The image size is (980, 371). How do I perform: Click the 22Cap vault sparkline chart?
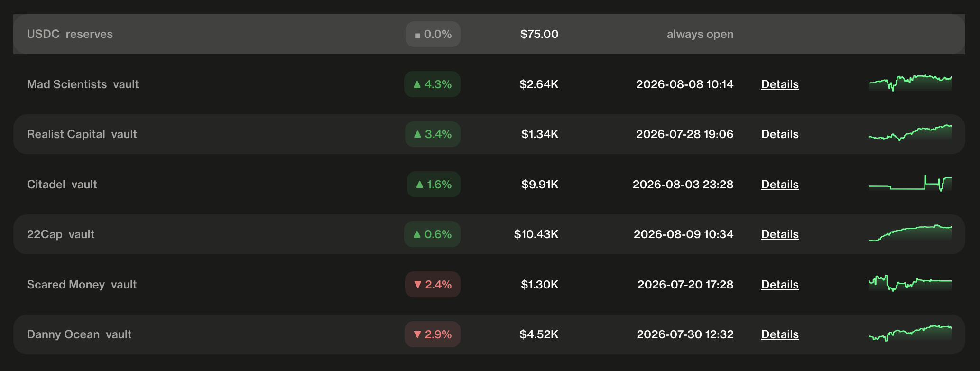[910, 233]
